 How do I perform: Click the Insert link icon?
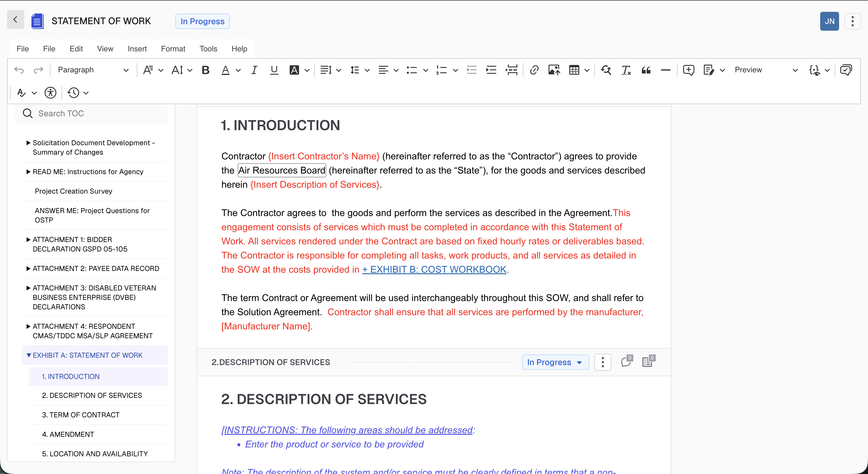(x=534, y=70)
